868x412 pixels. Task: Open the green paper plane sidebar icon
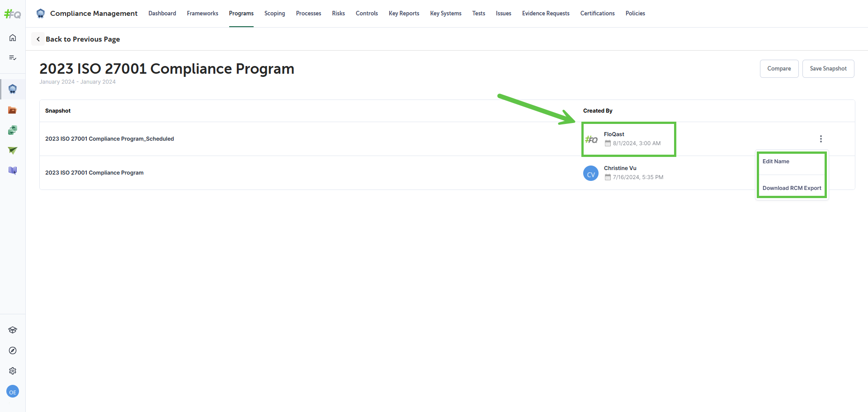tap(13, 150)
